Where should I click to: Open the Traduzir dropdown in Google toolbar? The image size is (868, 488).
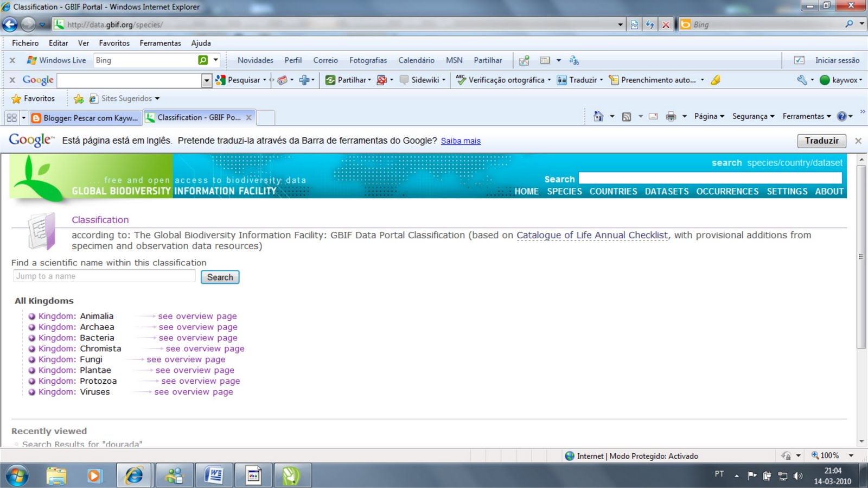click(x=601, y=80)
